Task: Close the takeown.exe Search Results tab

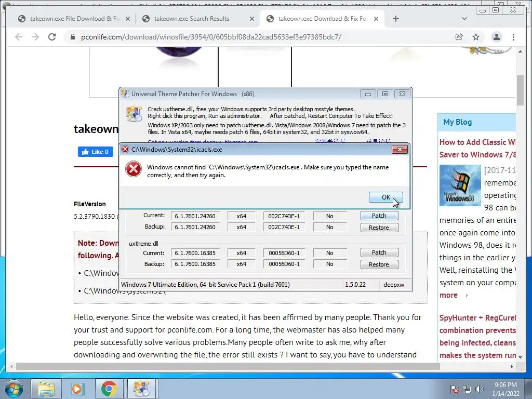Action: click(x=252, y=19)
